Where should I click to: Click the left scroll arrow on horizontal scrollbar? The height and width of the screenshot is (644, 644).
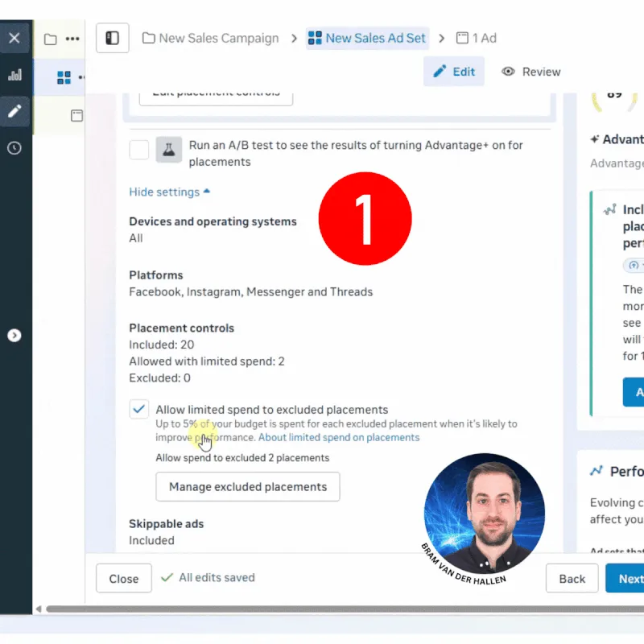pyautogui.click(x=38, y=609)
